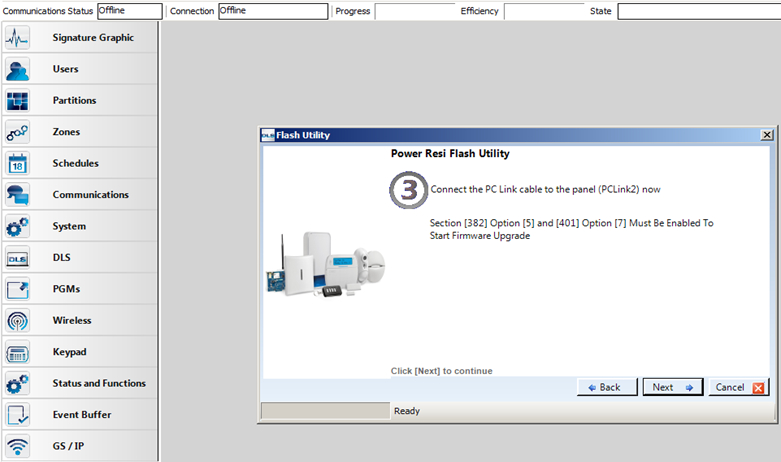
Task: Click the Zones icon in sidebar
Action: pyautogui.click(x=18, y=132)
